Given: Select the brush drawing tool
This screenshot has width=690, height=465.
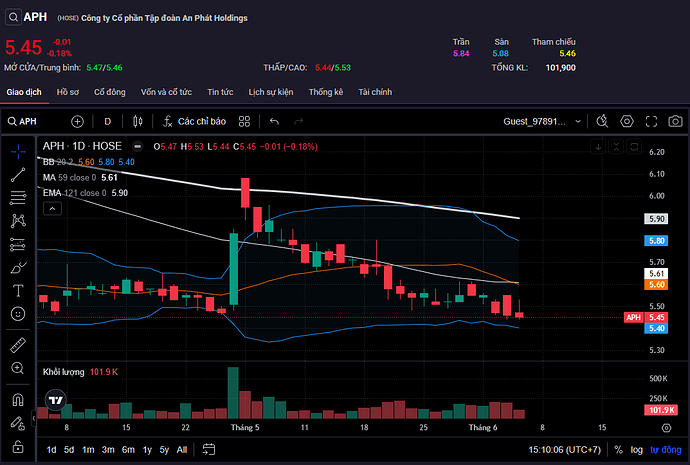Looking at the screenshot, I should (x=18, y=267).
